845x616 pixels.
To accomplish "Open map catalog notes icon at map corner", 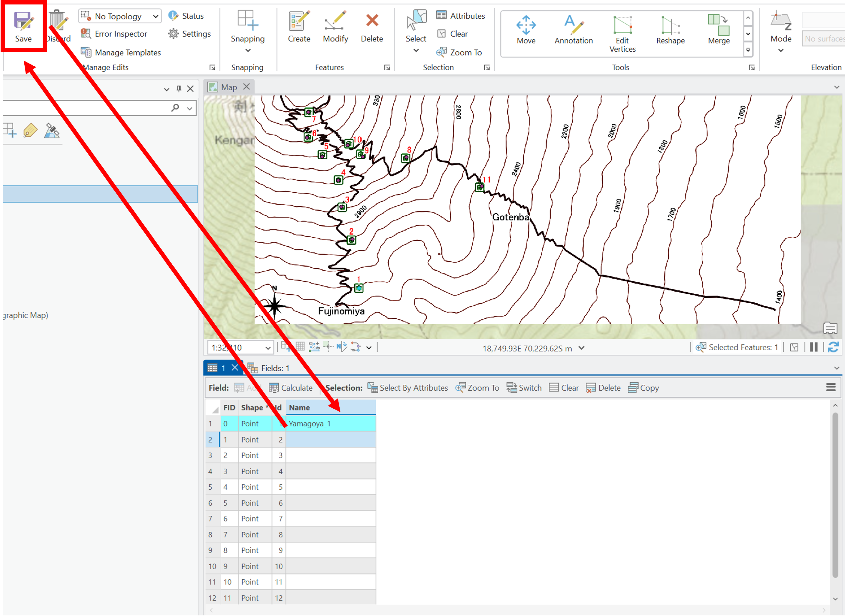I will pyautogui.click(x=831, y=328).
